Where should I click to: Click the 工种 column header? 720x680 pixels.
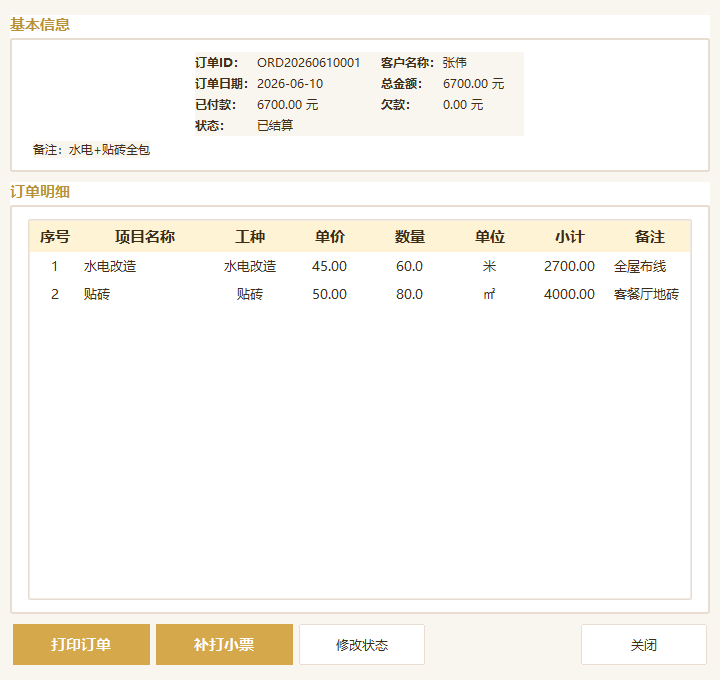(x=250, y=237)
